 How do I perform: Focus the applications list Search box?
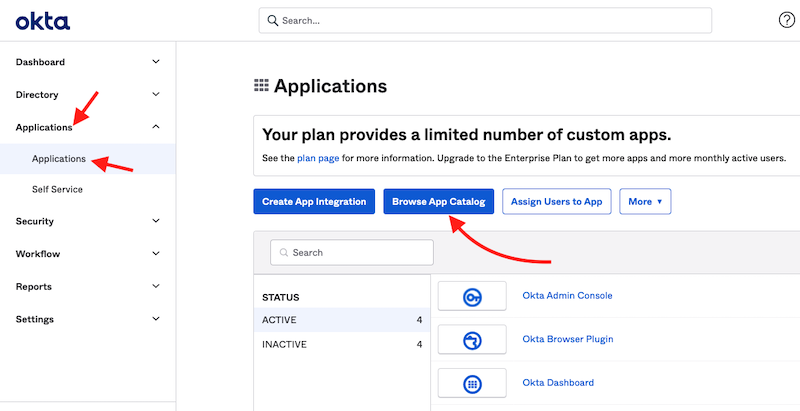[352, 252]
